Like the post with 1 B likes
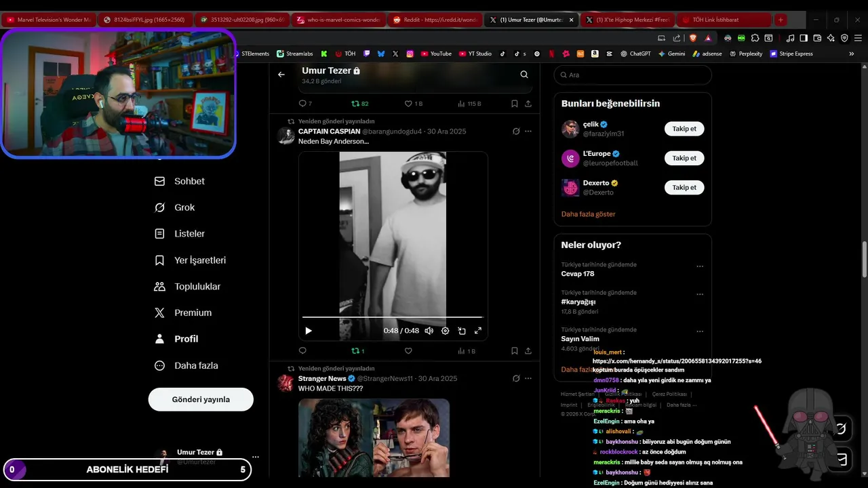 click(413, 104)
